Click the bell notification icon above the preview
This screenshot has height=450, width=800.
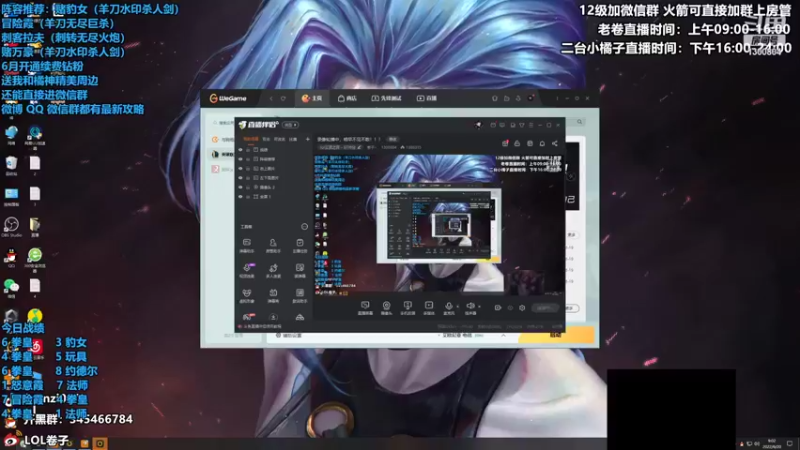click(542, 143)
